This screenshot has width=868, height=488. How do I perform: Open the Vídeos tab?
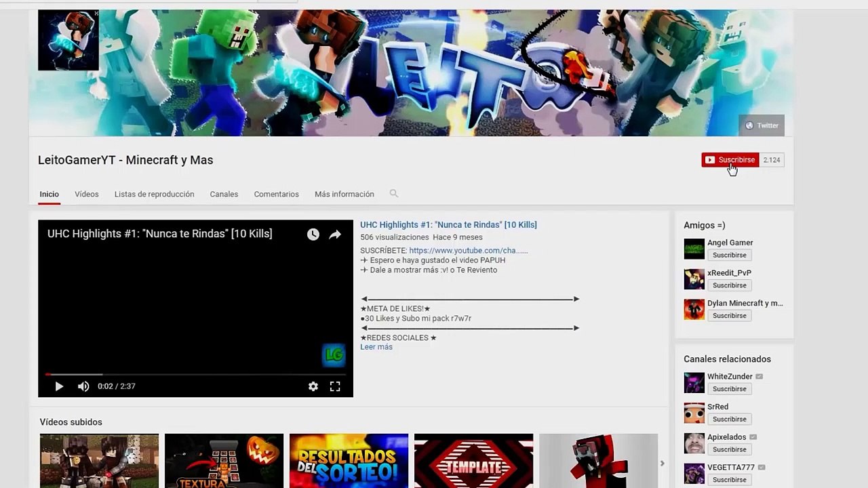pyautogui.click(x=87, y=194)
